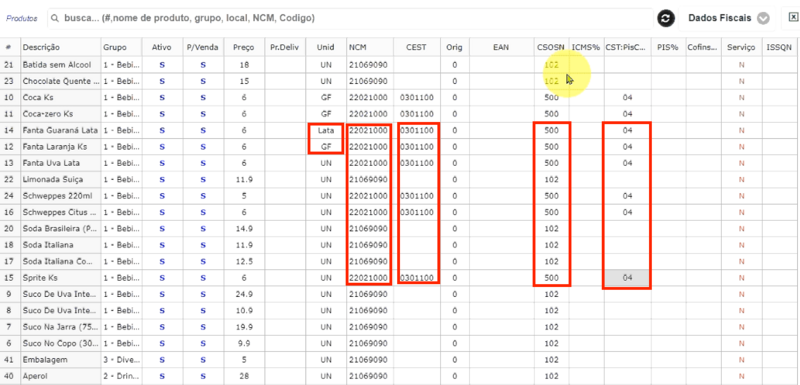
Task: Click CSOSN 500 of Fanta Uva Lata
Action: [551, 163]
